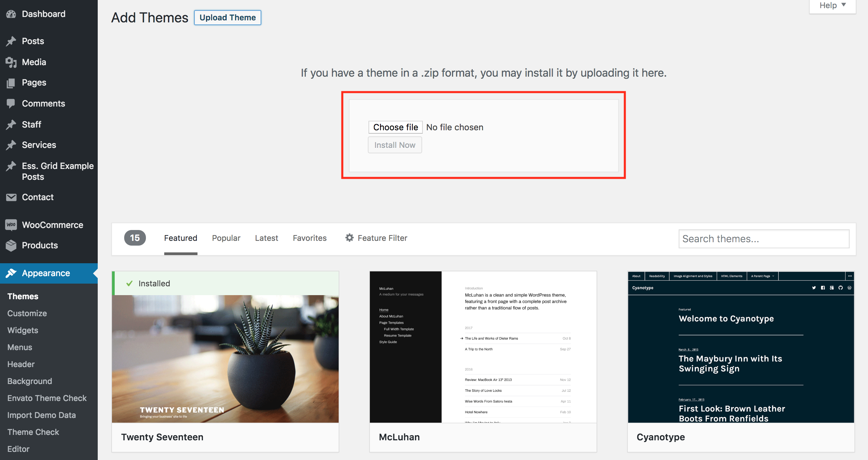Screen dimensions: 868x460
Task: Open the Comments menu item
Action: click(x=49, y=103)
